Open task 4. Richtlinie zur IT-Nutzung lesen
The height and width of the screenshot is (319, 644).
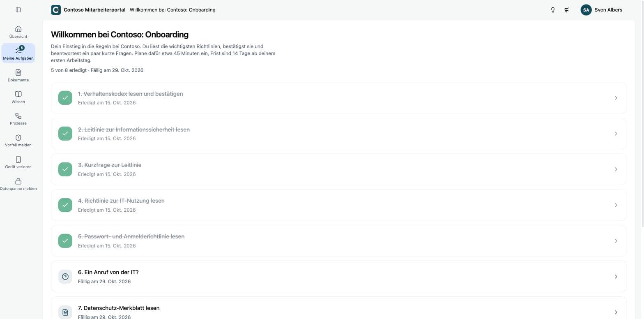click(339, 205)
